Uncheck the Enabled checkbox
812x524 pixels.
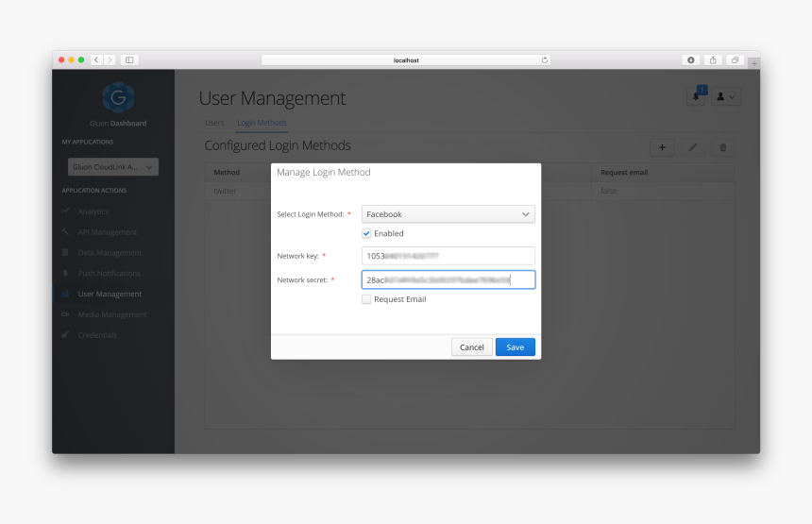[x=366, y=233]
